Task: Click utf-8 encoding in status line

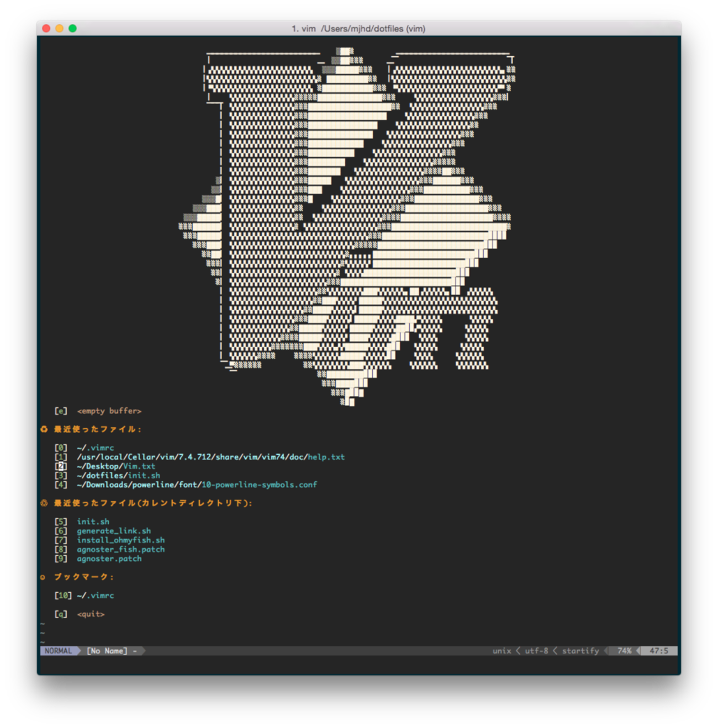Action: (x=537, y=651)
